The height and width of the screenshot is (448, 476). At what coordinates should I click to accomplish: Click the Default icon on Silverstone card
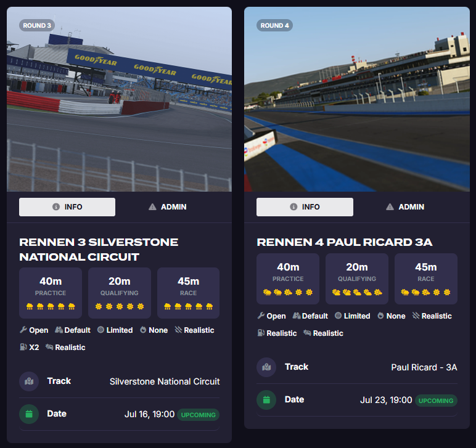pos(59,330)
